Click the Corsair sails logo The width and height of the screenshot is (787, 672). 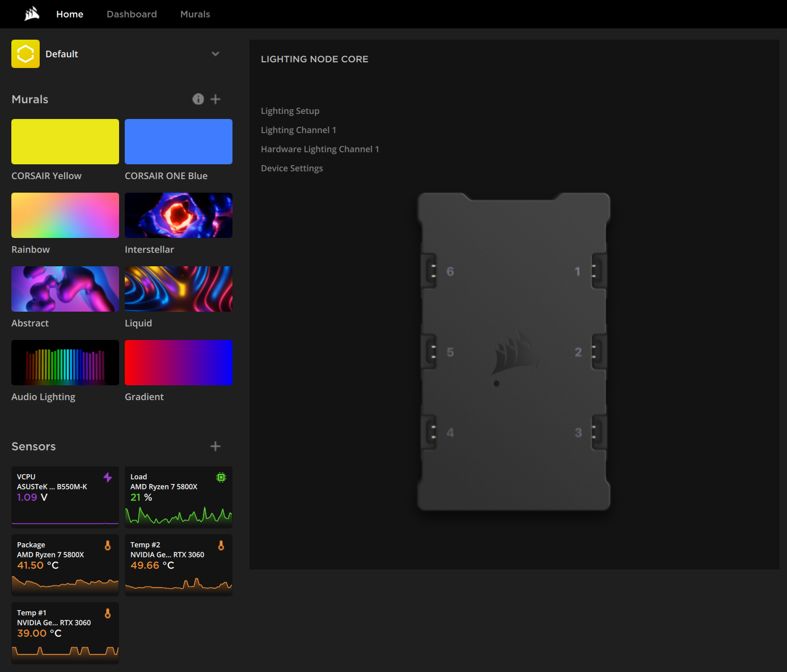tap(32, 14)
